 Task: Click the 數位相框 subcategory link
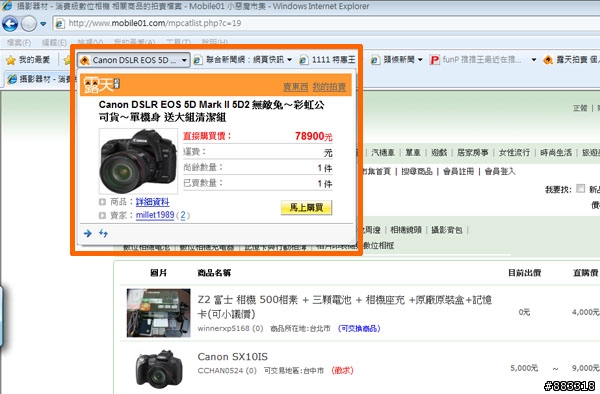coord(379,245)
